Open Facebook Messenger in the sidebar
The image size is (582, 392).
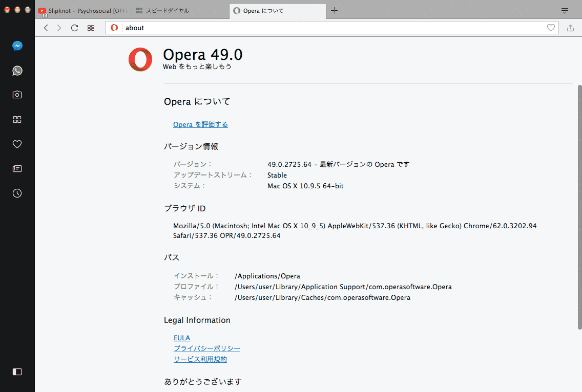[x=17, y=46]
